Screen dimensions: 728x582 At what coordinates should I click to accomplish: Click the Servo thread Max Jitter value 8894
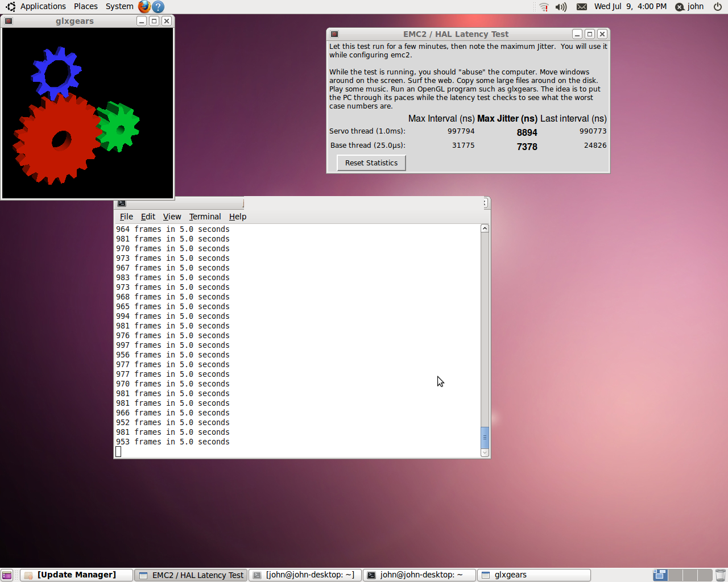pyautogui.click(x=527, y=132)
